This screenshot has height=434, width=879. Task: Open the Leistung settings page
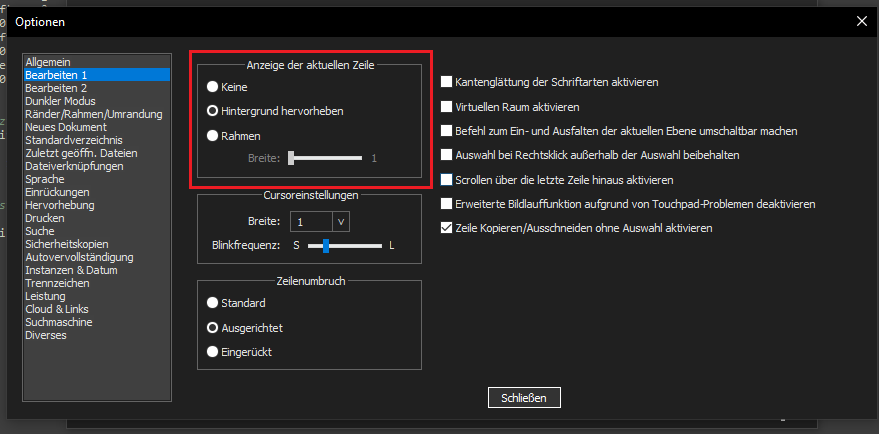[x=97, y=296]
